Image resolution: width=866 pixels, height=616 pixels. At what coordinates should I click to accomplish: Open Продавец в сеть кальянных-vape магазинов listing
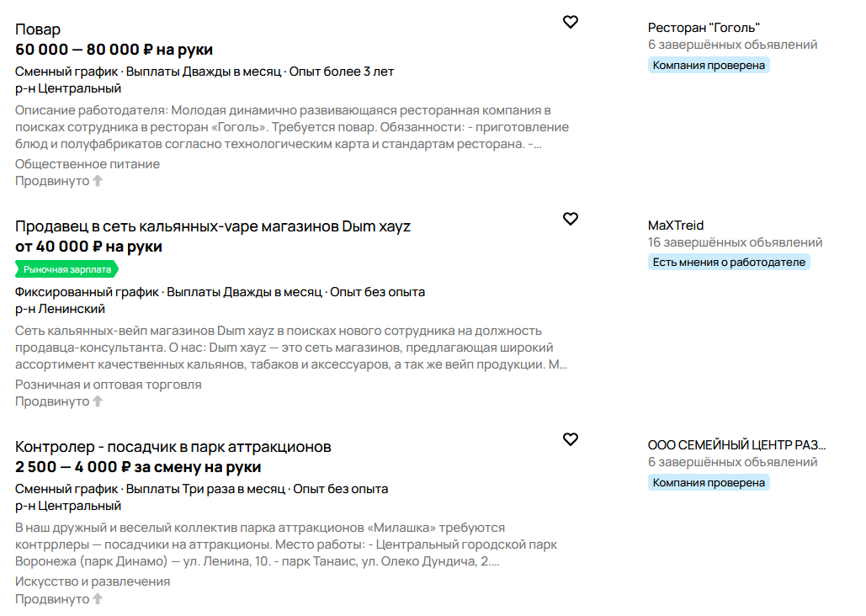[x=213, y=226]
